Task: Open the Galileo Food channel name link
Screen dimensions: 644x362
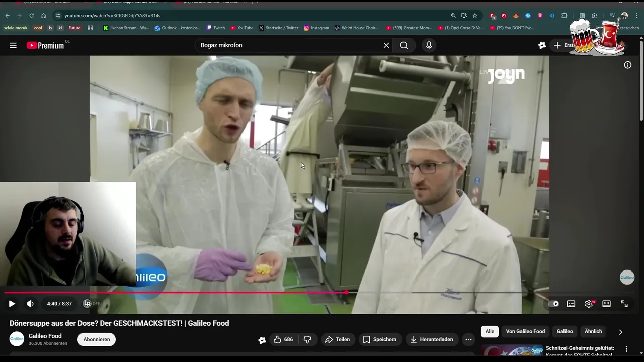Action: click(45, 336)
